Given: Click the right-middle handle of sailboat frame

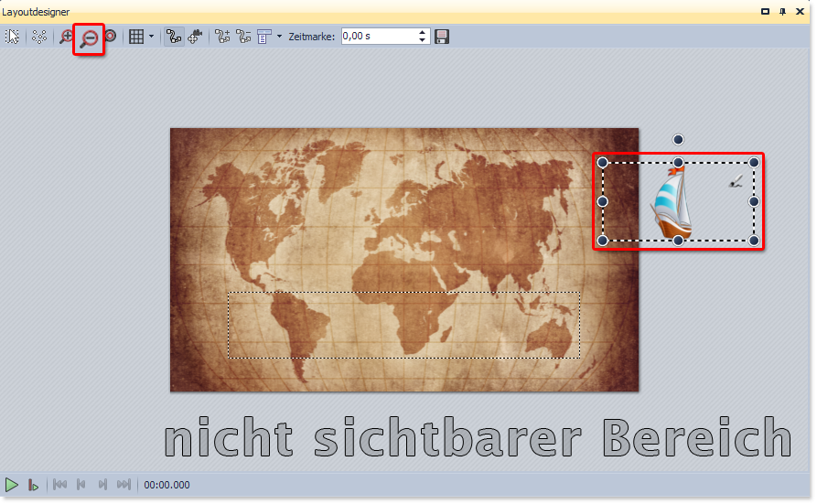Looking at the screenshot, I should tap(754, 201).
